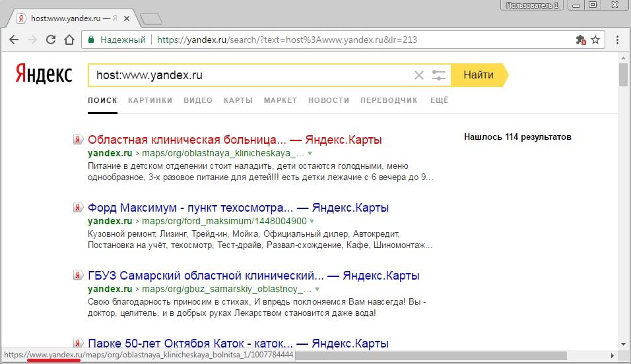This screenshot has width=631, height=364.
Task: Click the vertical scrollbar down arrow
Action: pos(623,344)
